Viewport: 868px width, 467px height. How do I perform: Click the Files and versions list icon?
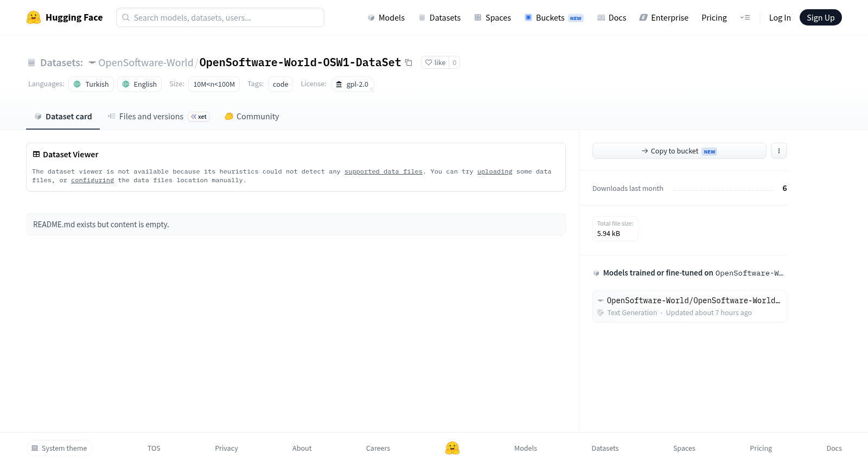coord(112,116)
